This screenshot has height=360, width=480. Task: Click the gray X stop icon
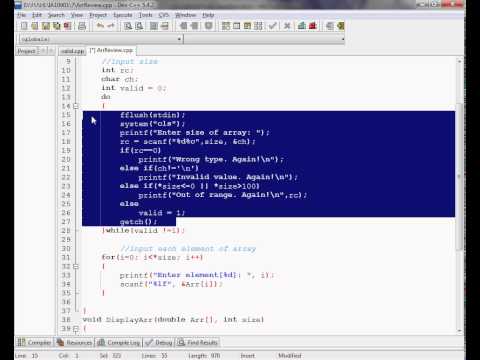[287, 26]
